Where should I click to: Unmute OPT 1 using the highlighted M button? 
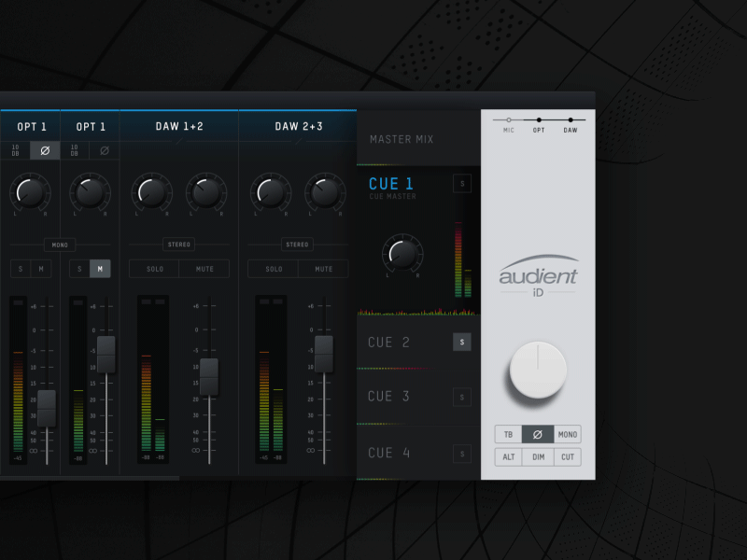coord(100,269)
